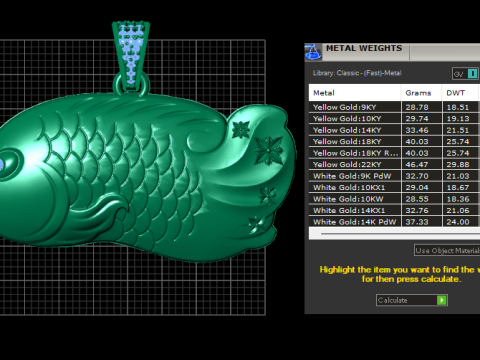
Task: Click the 32.70 grams value
Action: (417, 176)
